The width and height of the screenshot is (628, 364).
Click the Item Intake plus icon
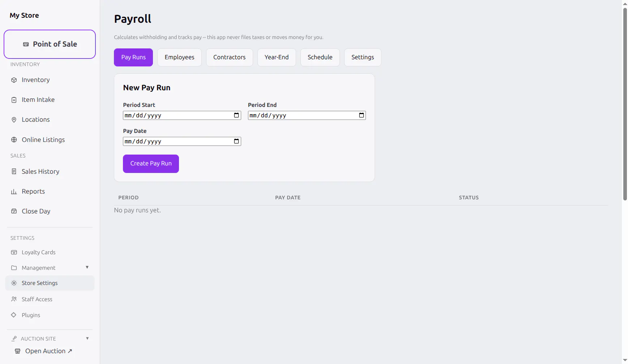[x=14, y=100]
